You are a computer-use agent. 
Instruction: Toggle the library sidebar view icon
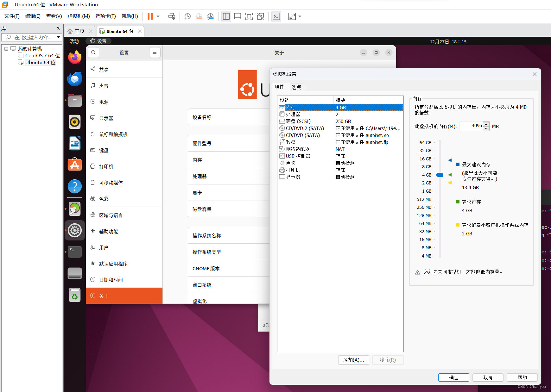pos(226,16)
